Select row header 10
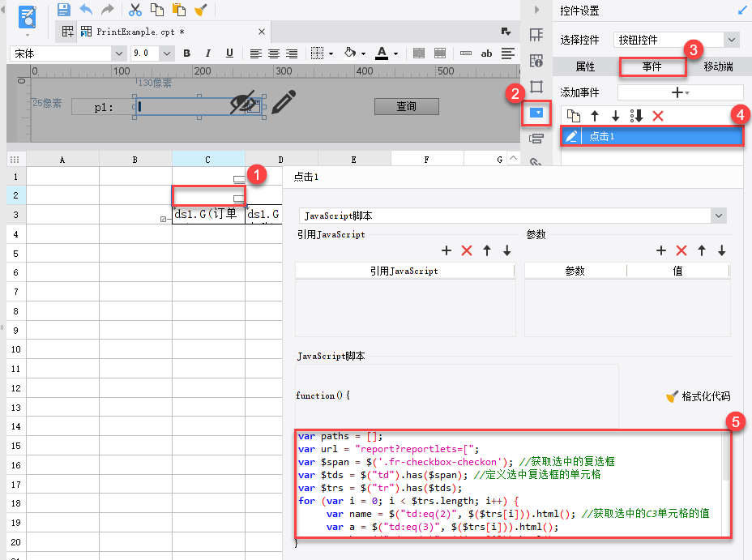The width and height of the screenshot is (752, 560). (x=16, y=349)
